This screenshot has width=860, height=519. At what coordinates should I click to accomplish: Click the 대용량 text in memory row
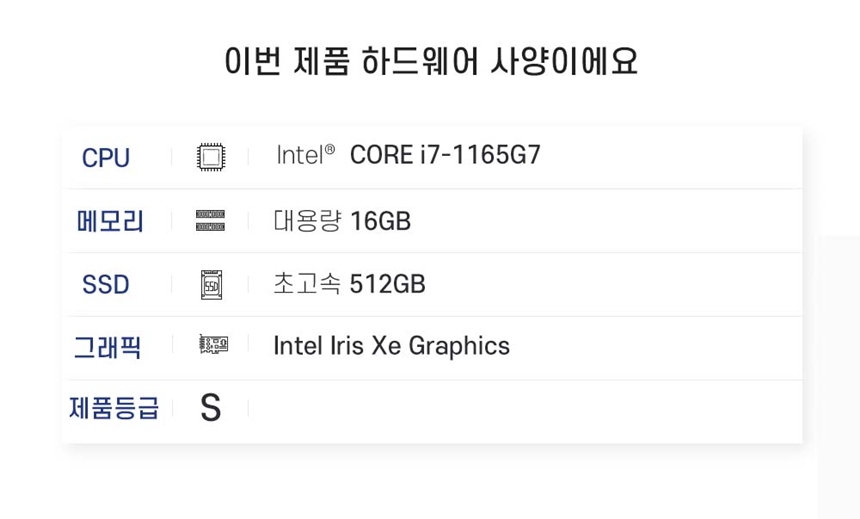307,220
